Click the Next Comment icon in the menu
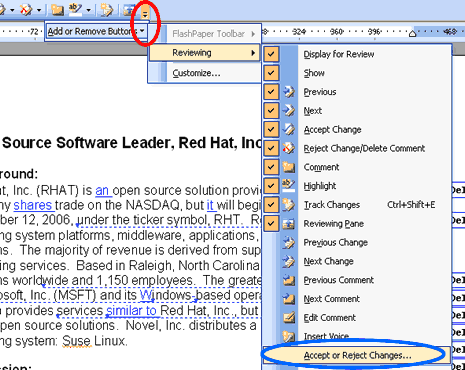The image size is (465, 370). pos(288,299)
